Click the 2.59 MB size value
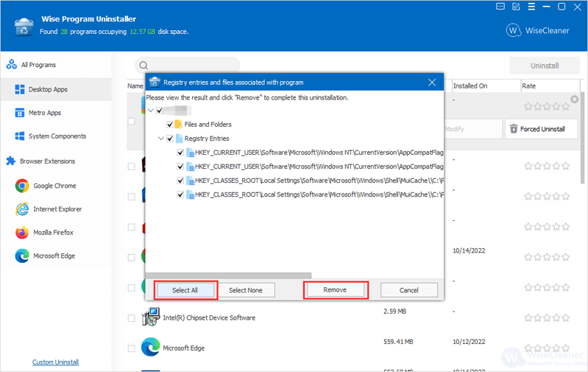This screenshot has width=588, height=372. point(395,311)
